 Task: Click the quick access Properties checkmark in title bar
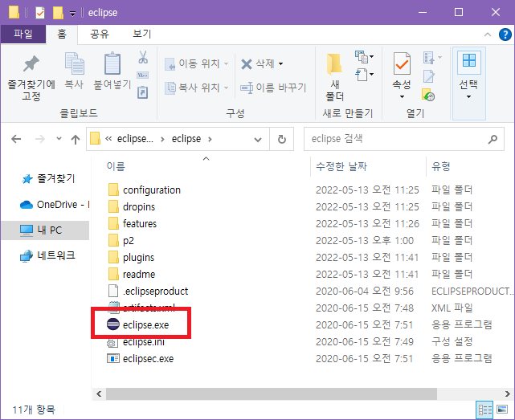point(40,13)
